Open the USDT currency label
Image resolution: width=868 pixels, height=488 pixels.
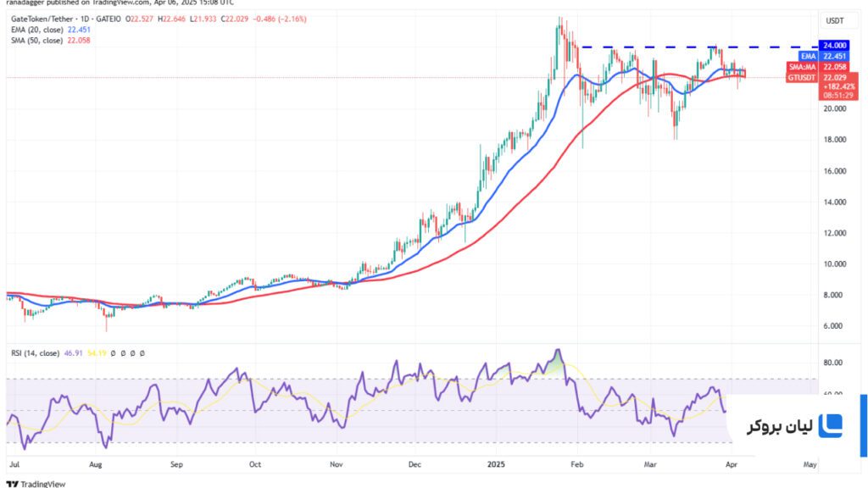click(835, 21)
